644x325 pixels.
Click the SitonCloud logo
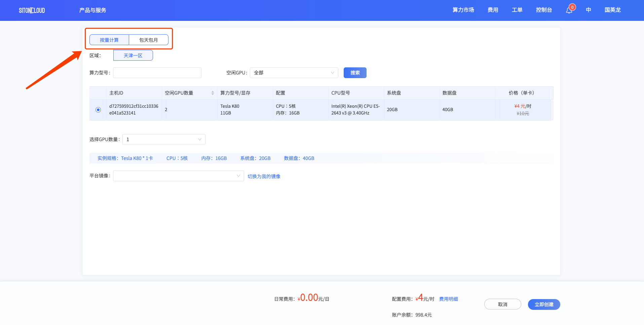pyautogui.click(x=32, y=10)
